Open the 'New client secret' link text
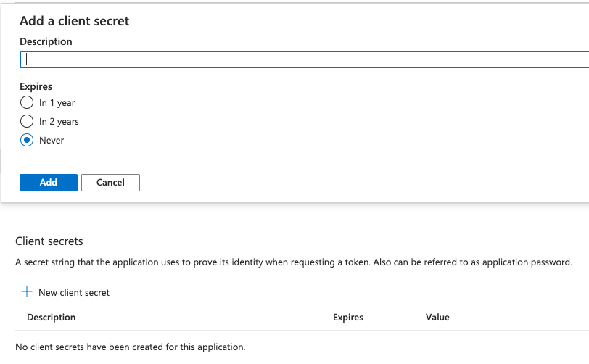Image resolution: width=589 pixels, height=364 pixels. click(74, 292)
